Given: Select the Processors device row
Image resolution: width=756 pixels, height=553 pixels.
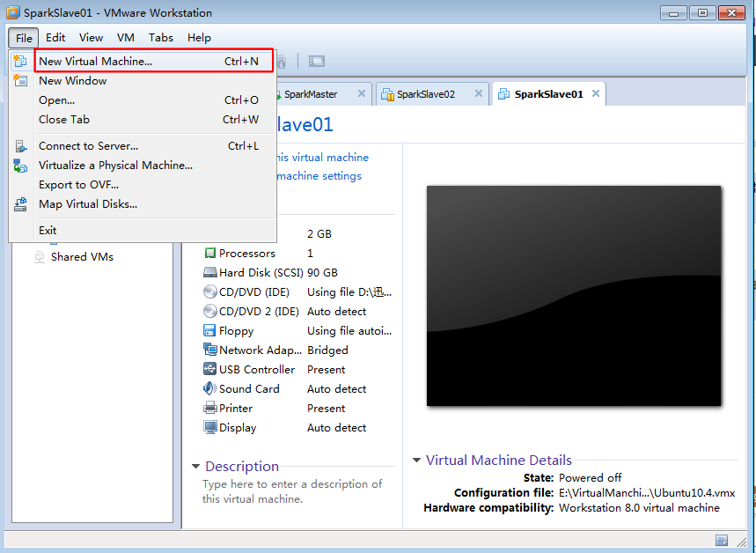Looking at the screenshot, I should 297,253.
